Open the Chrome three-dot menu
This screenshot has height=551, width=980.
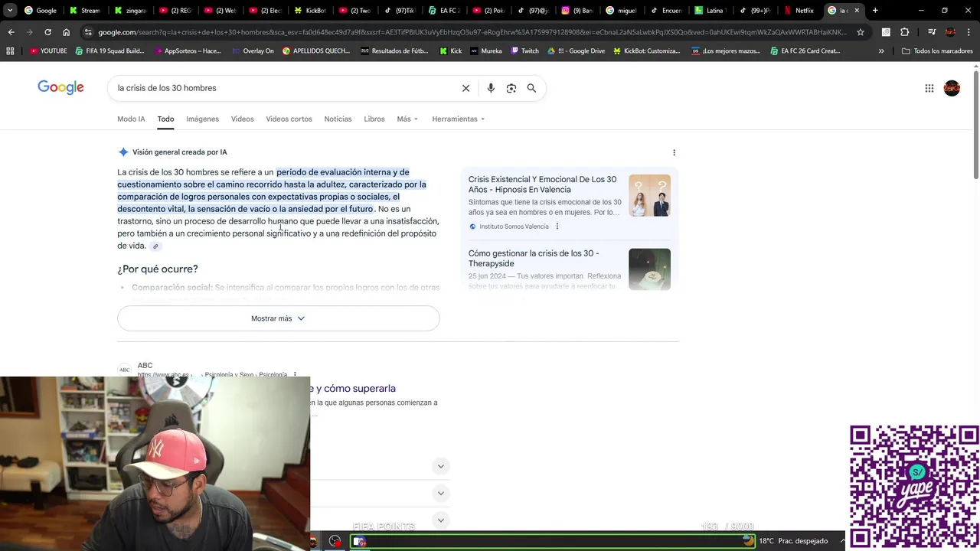(x=969, y=32)
